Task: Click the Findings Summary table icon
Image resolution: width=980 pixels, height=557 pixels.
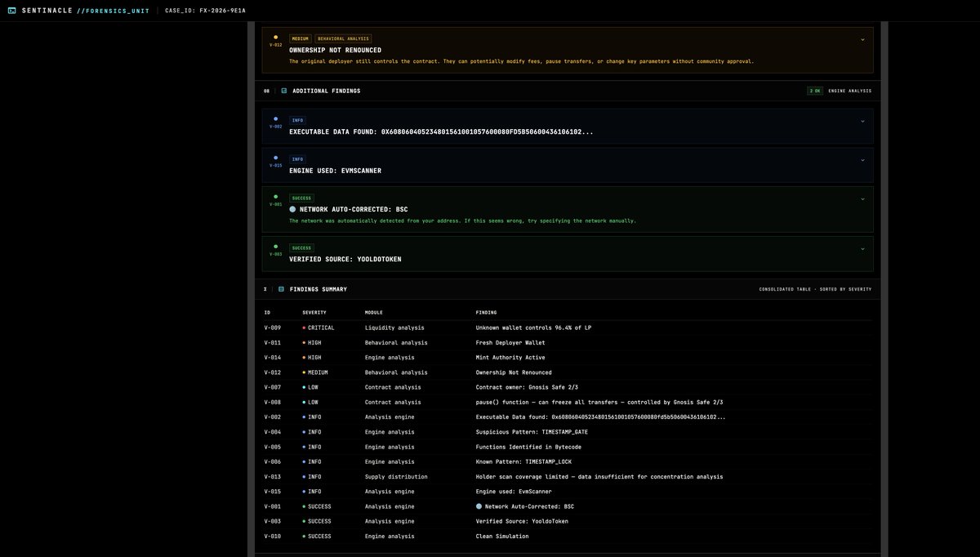Action: pyautogui.click(x=281, y=289)
